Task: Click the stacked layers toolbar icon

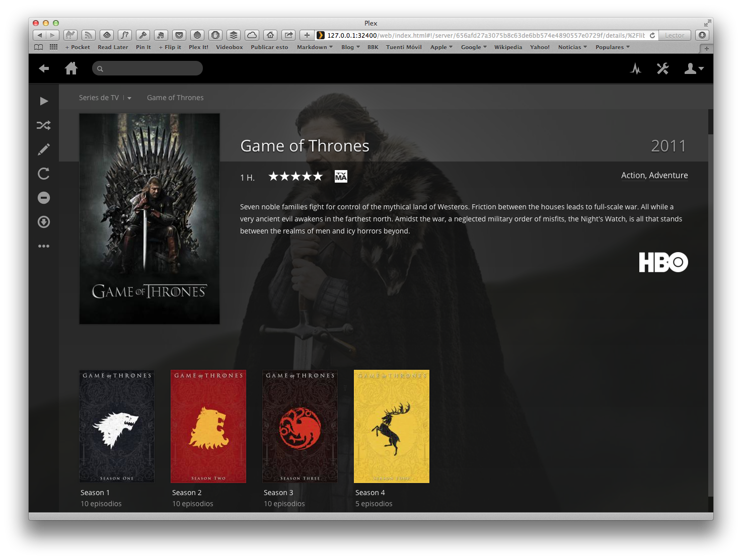Action: [x=234, y=35]
